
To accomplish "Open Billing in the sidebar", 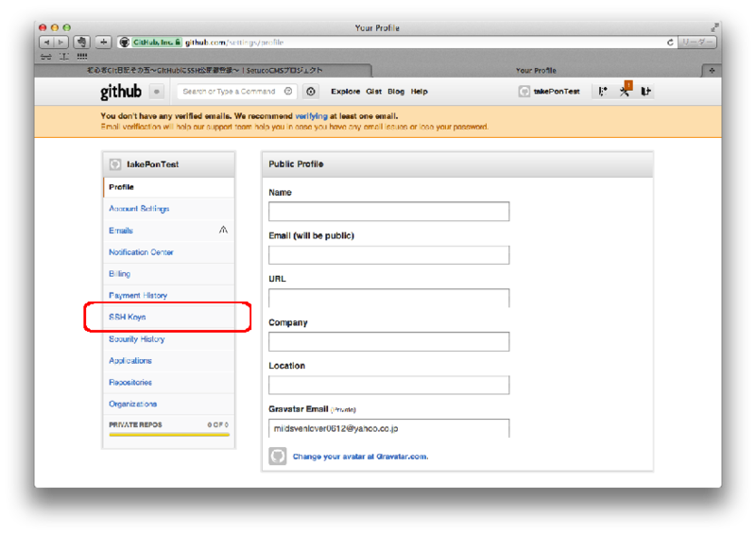I will (169, 274).
